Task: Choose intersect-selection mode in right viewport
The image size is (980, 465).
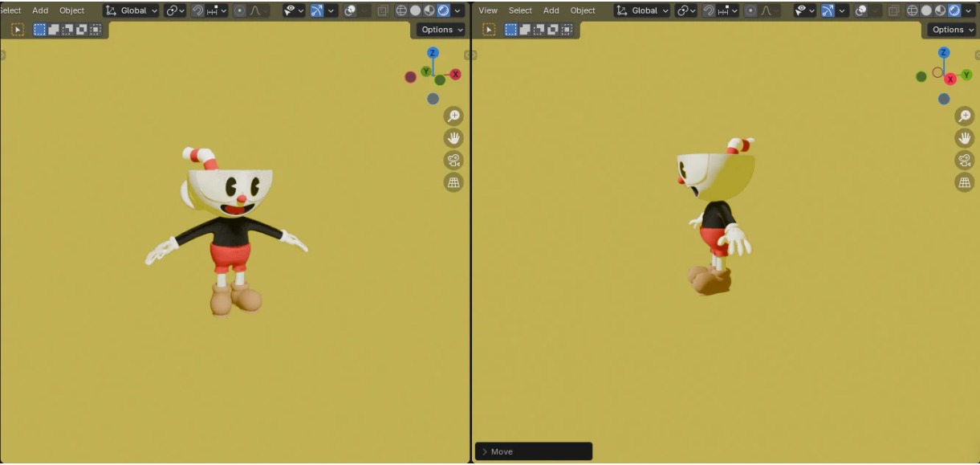Action: [567, 30]
